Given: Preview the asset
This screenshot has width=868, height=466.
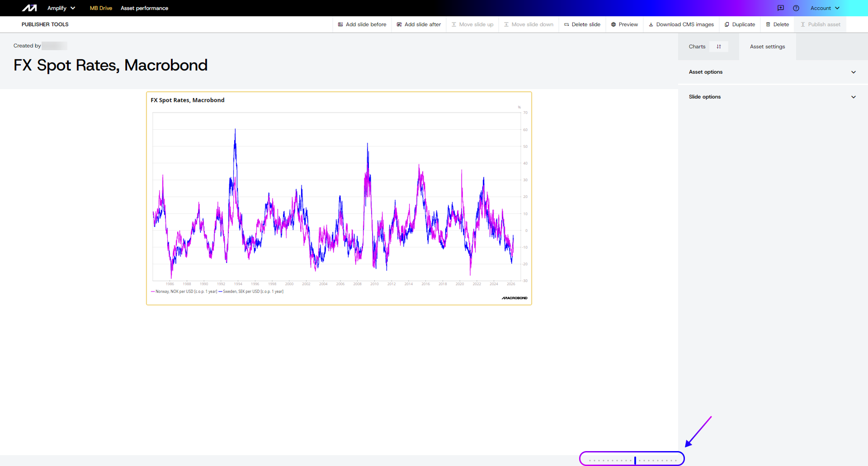Looking at the screenshot, I should point(624,24).
